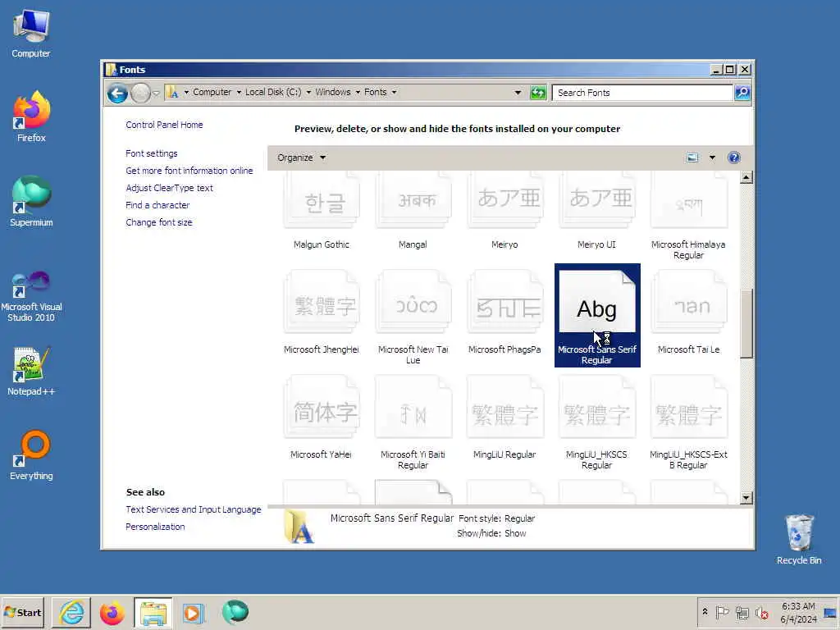
Task: Select the Microsoft PhagsPa font icon
Action: click(x=505, y=303)
